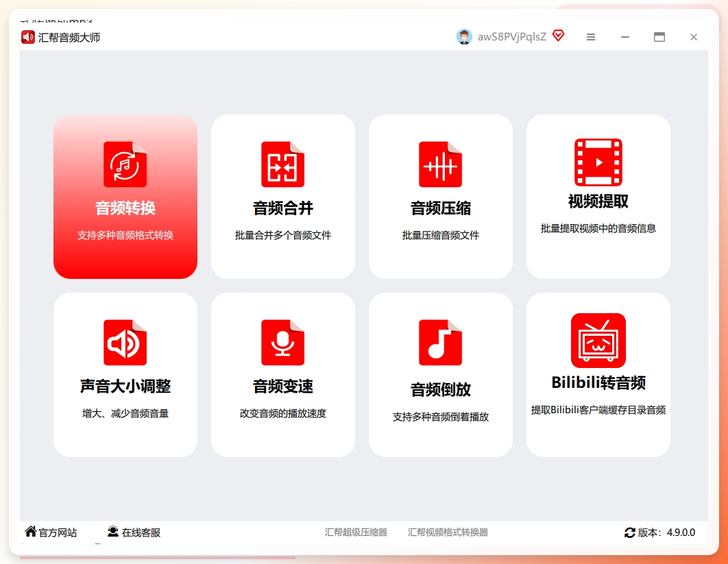728x564 pixels.
Task: Click 视频提取 title text
Action: coord(598,201)
